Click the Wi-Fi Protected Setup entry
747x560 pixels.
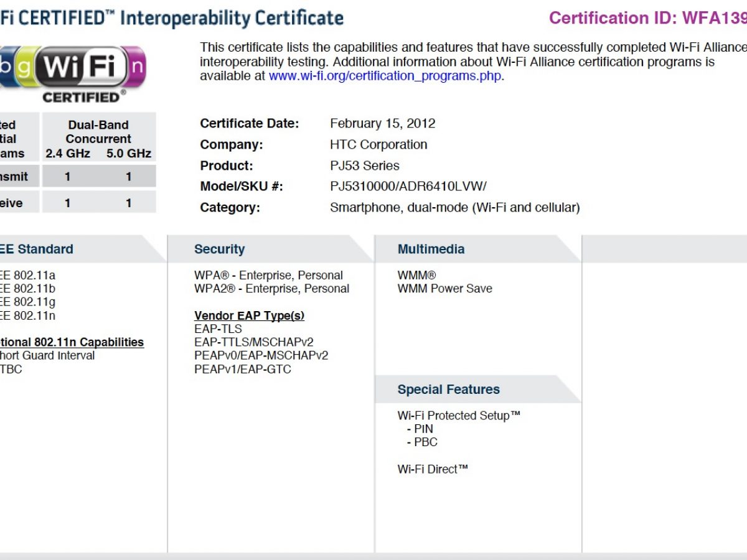[x=458, y=416]
